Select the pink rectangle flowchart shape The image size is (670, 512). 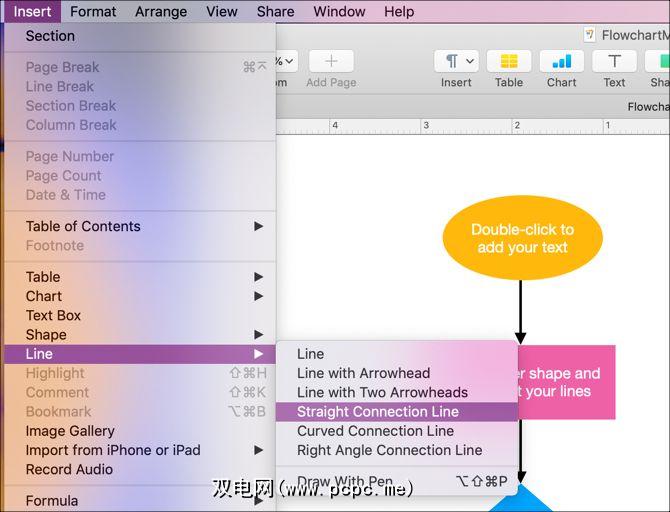(x=567, y=382)
